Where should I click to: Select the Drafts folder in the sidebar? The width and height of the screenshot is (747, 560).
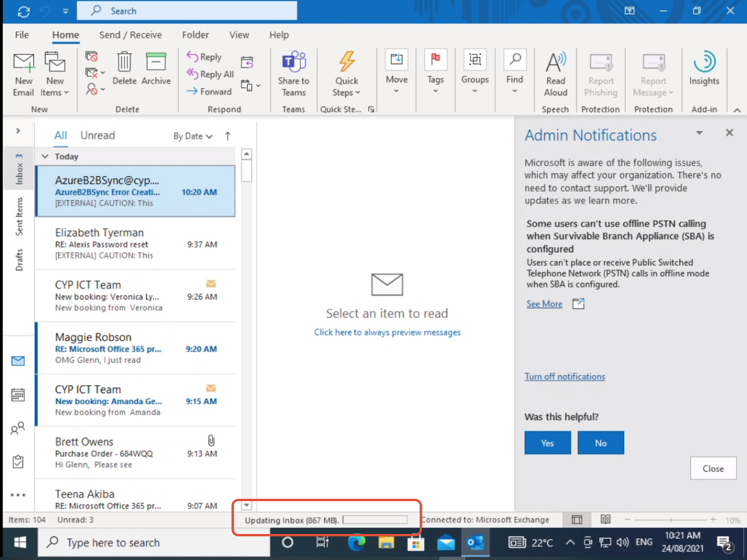coord(19,260)
